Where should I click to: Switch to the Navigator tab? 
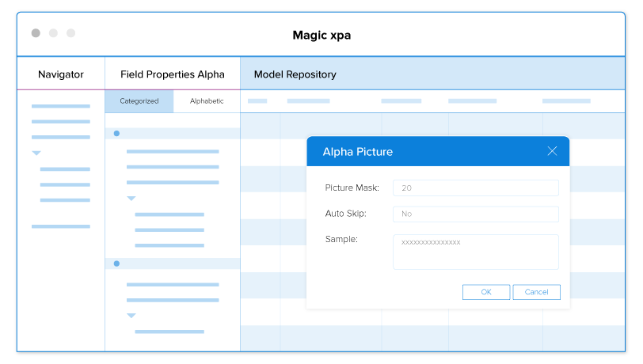tap(61, 74)
